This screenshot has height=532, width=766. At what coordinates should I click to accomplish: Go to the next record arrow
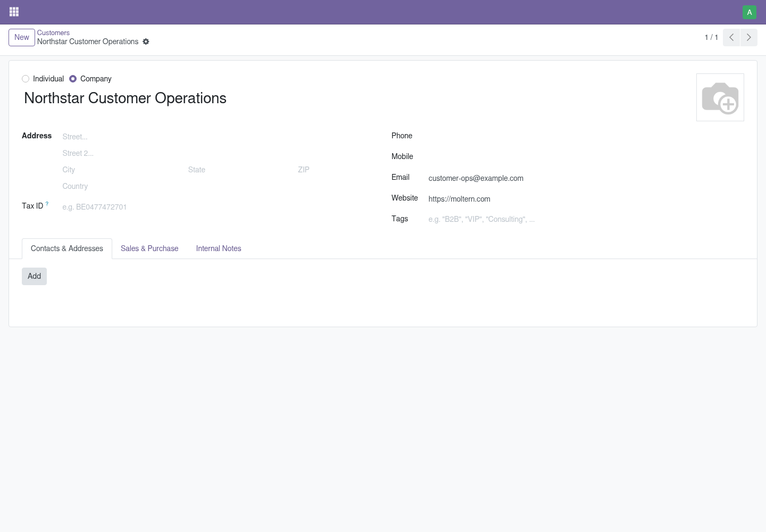pyautogui.click(x=748, y=37)
